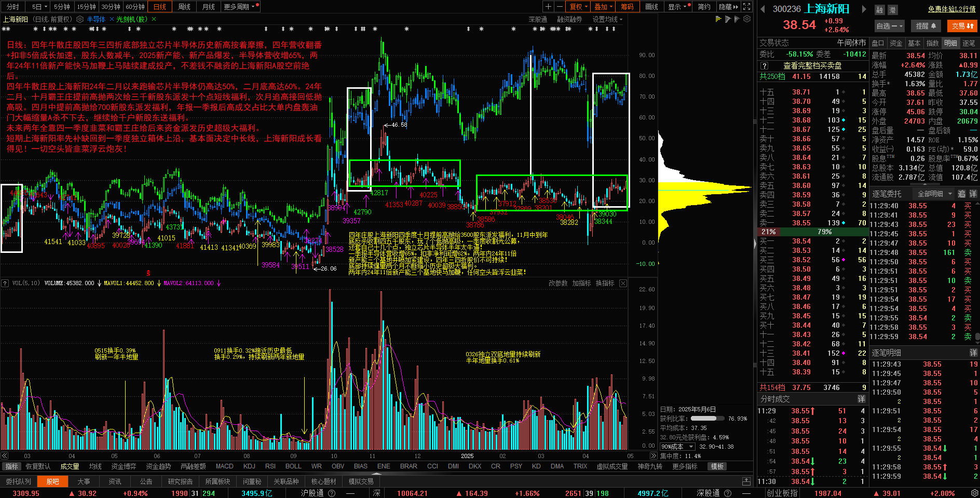Toggle 隐藏 side panel
The height and width of the screenshot is (498, 980).
[728, 7]
